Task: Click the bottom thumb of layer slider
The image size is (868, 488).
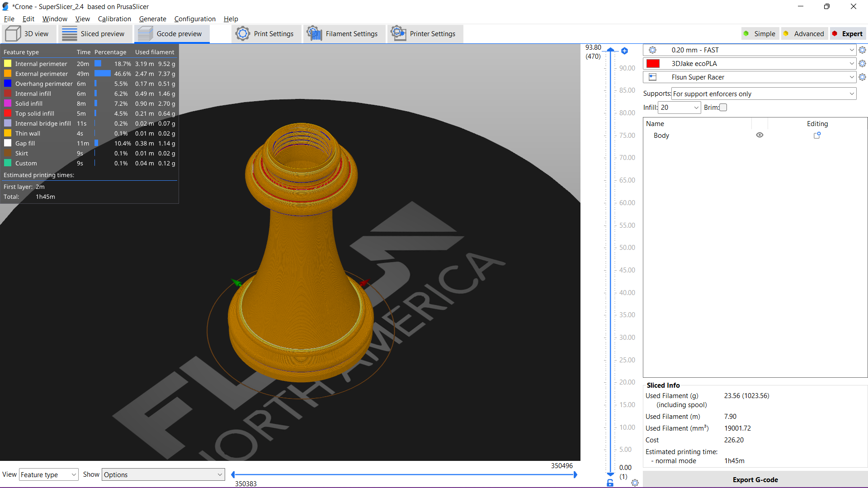Action: click(x=610, y=474)
